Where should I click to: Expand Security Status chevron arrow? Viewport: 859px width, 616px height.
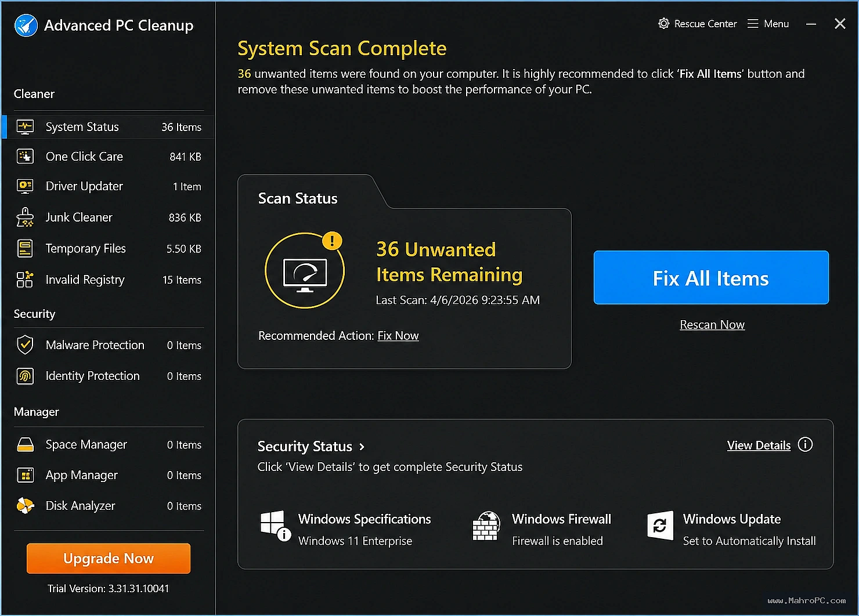pos(362,447)
